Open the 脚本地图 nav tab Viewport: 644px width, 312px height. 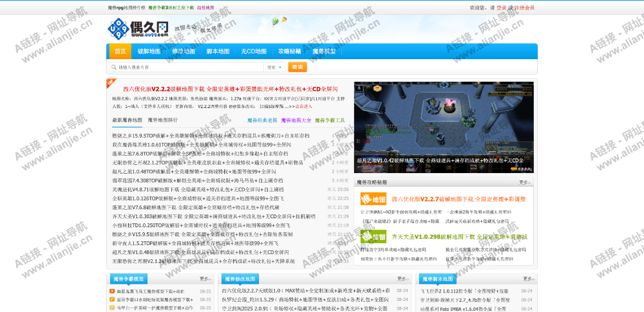218,51
